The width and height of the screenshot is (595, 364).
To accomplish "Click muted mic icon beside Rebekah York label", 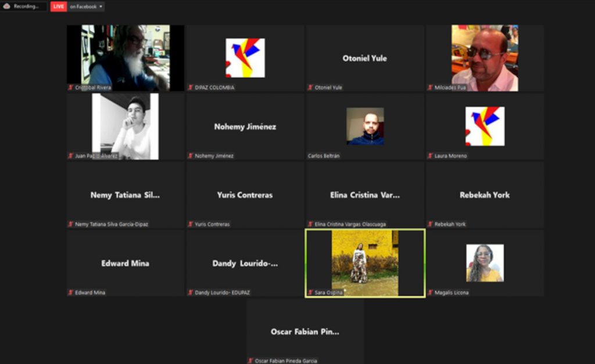I will click(430, 224).
